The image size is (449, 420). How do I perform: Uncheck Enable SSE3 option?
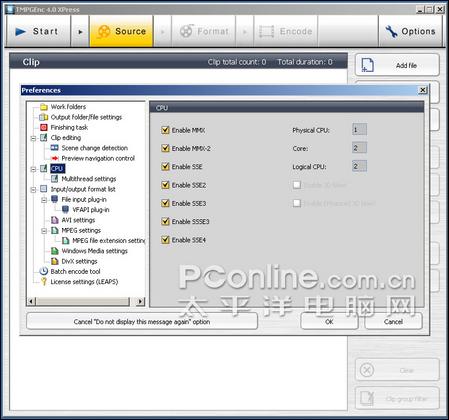[x=165, y=203]
